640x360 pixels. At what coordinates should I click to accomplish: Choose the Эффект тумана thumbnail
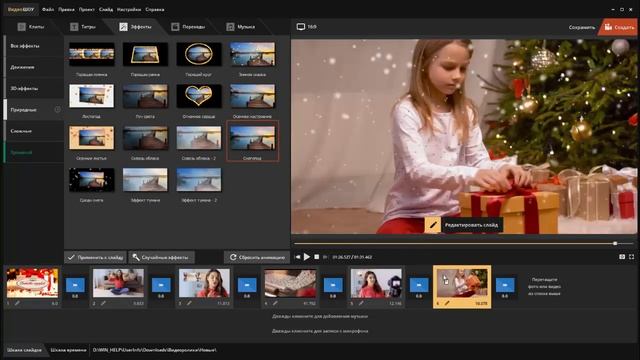(145, 180)
